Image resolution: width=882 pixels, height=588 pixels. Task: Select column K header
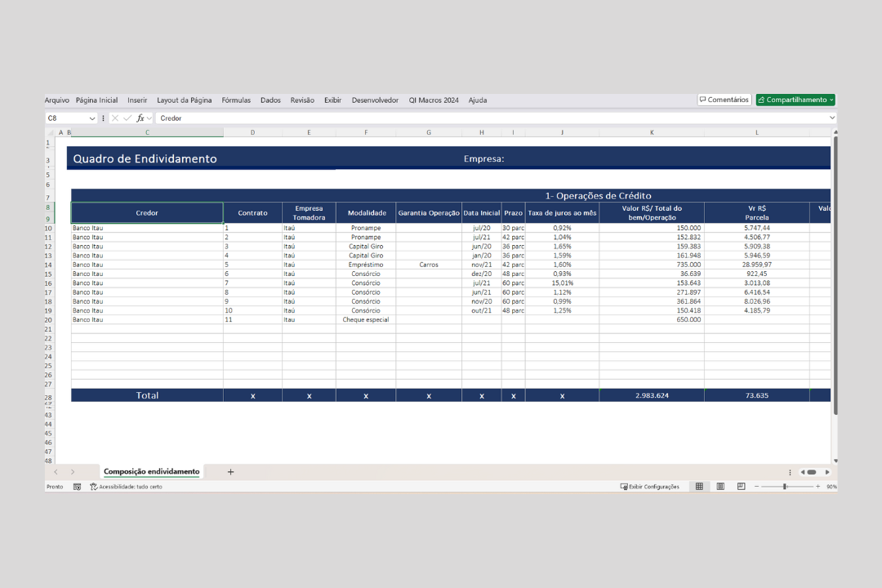point(651,132)
